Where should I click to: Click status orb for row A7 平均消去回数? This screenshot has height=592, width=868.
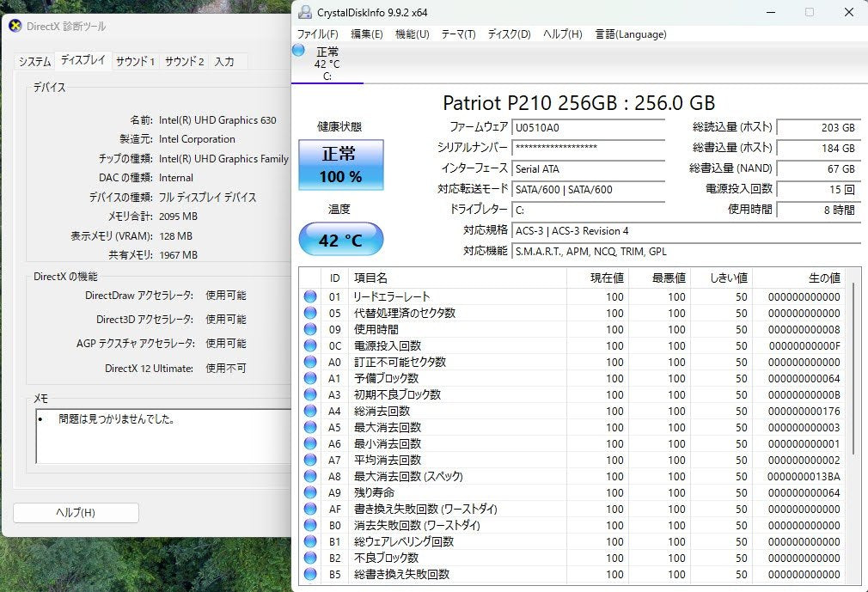click(x=310, y=460)
